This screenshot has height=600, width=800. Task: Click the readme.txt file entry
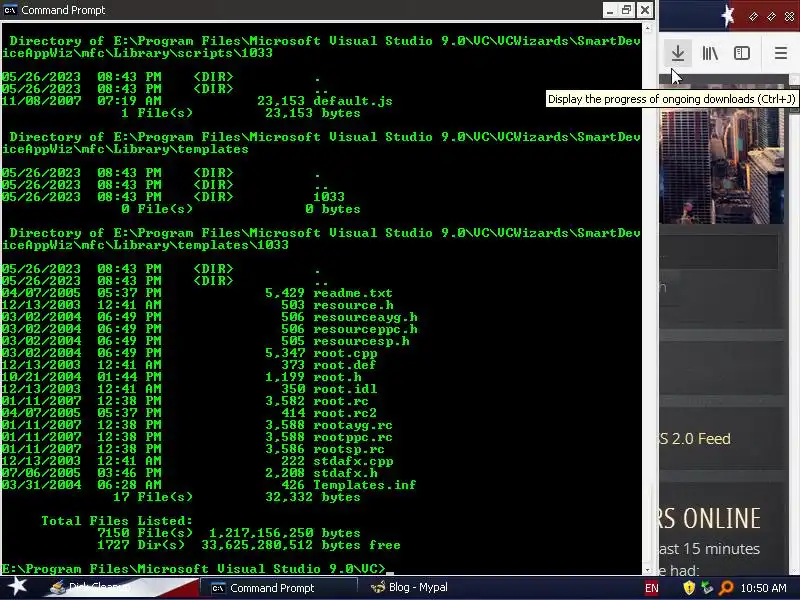(x=353, y=293)
